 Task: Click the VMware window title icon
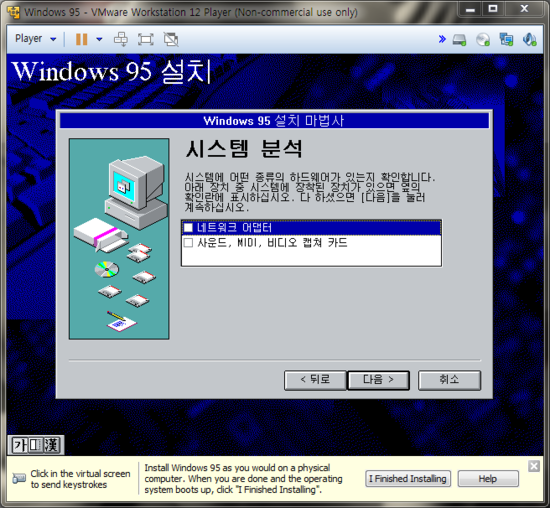pos(13,12)
